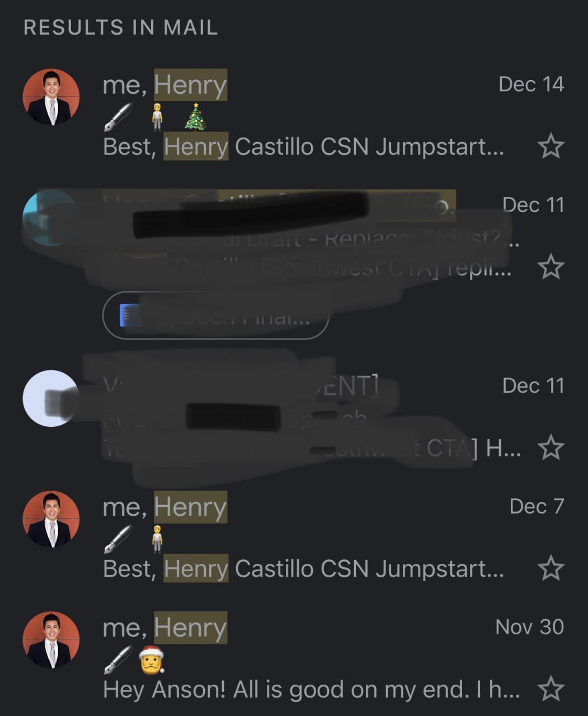
Task: Star the Dec 14 Henry email
Action: (551, 146)
